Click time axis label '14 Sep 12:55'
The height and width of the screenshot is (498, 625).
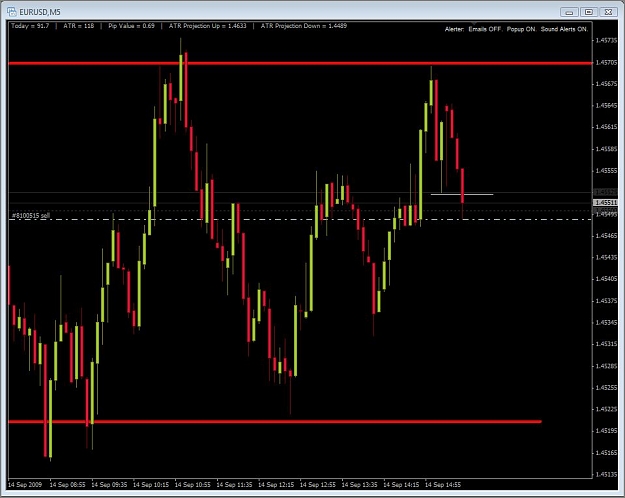pyautogui.click(x=318, y=485)
